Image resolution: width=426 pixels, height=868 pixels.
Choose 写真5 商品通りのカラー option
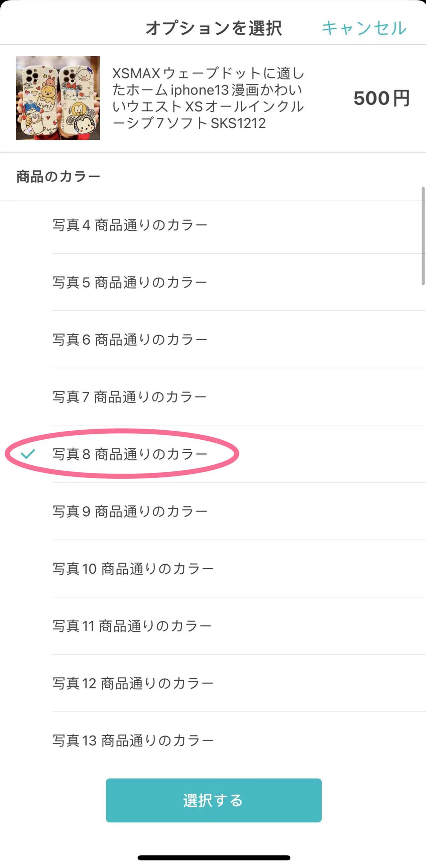(x=130, y=282)
